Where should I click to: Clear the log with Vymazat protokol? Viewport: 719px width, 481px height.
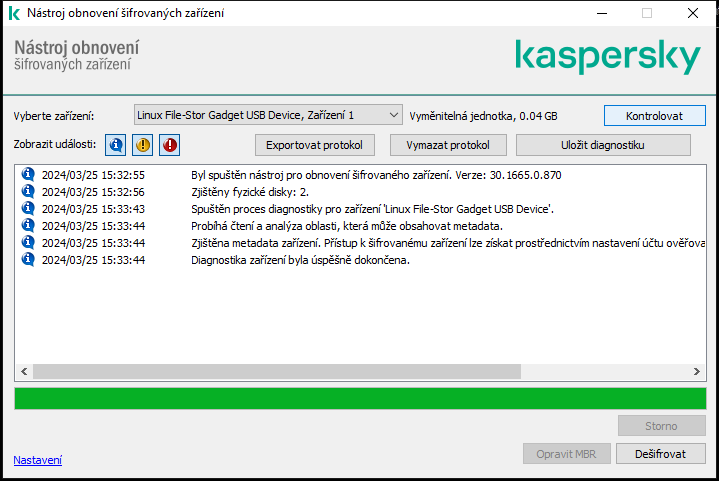point(448,145)
